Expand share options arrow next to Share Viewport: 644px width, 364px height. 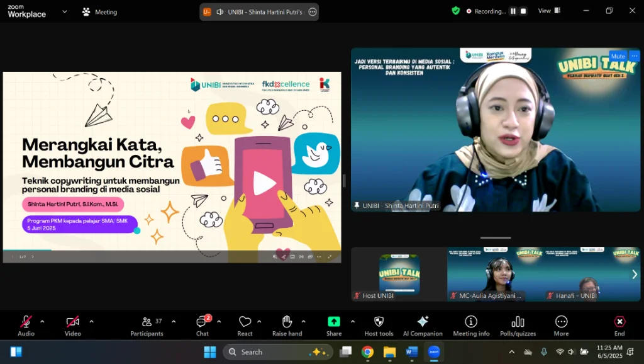tap(353, 322)
